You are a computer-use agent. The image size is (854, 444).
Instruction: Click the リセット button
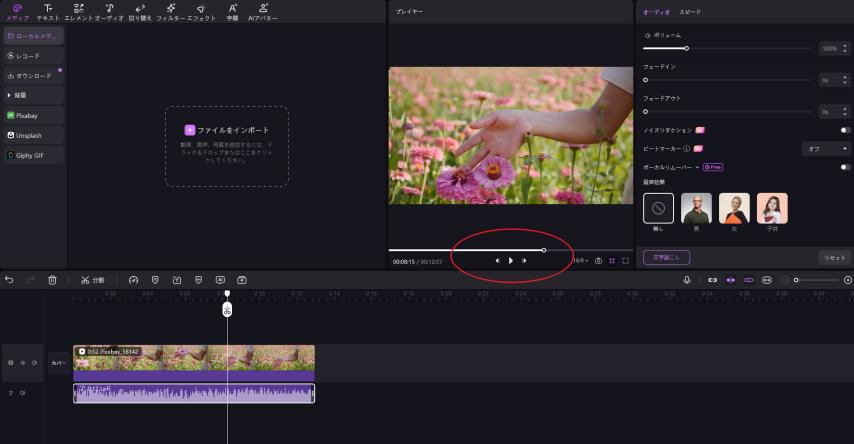tap(833, 257)
